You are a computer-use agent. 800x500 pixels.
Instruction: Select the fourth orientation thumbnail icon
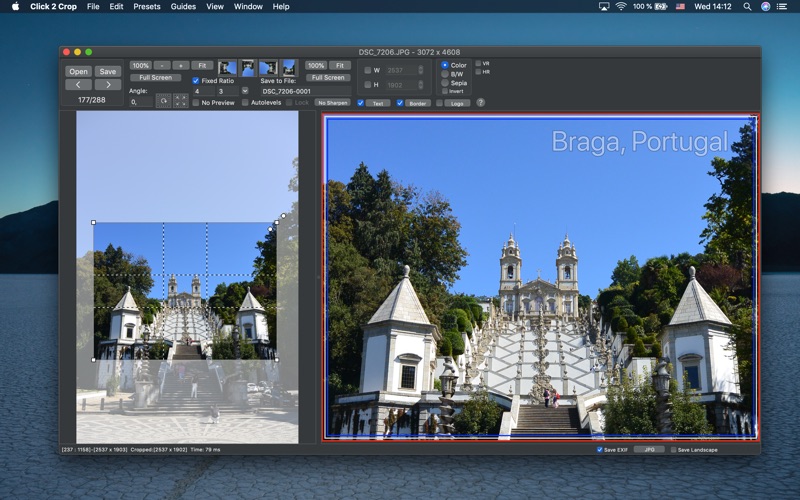click(289, 67)
